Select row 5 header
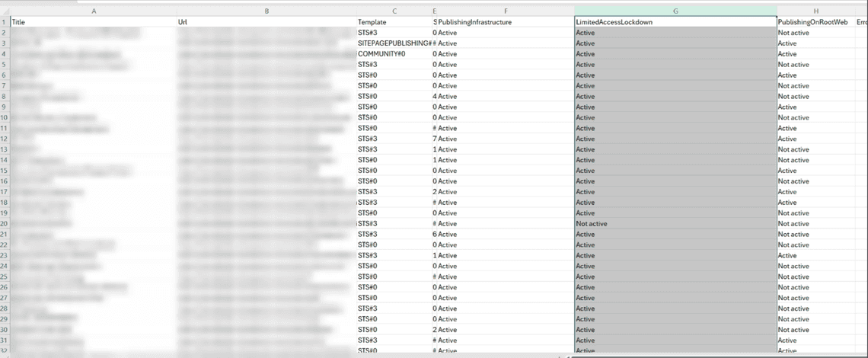 [x=5, y=64]
